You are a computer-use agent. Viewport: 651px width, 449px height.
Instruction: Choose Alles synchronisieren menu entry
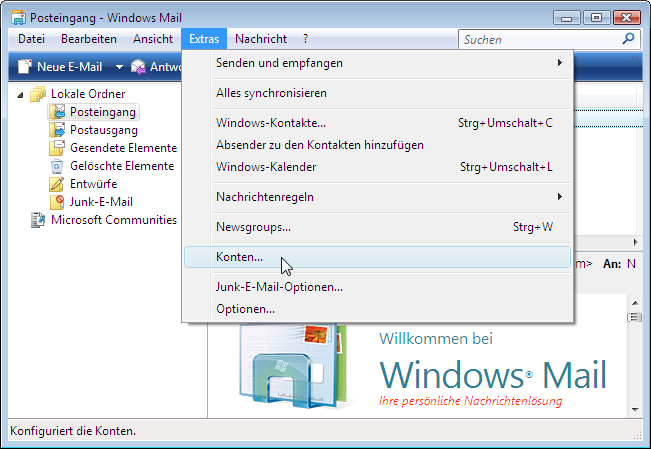(x=271, y=93)
